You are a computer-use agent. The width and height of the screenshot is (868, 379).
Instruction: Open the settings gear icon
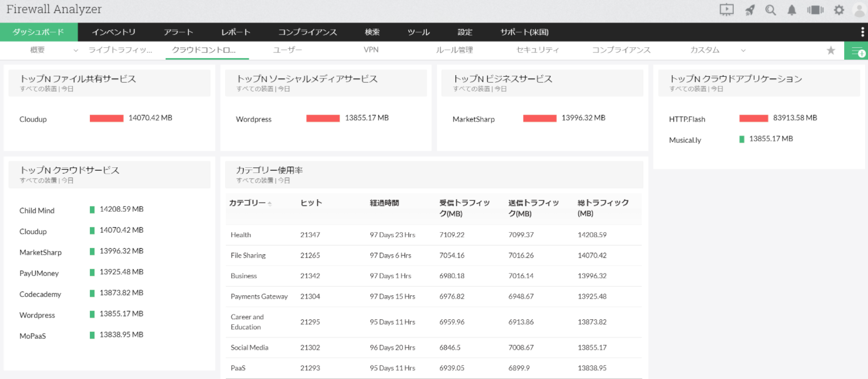(839, 10)
